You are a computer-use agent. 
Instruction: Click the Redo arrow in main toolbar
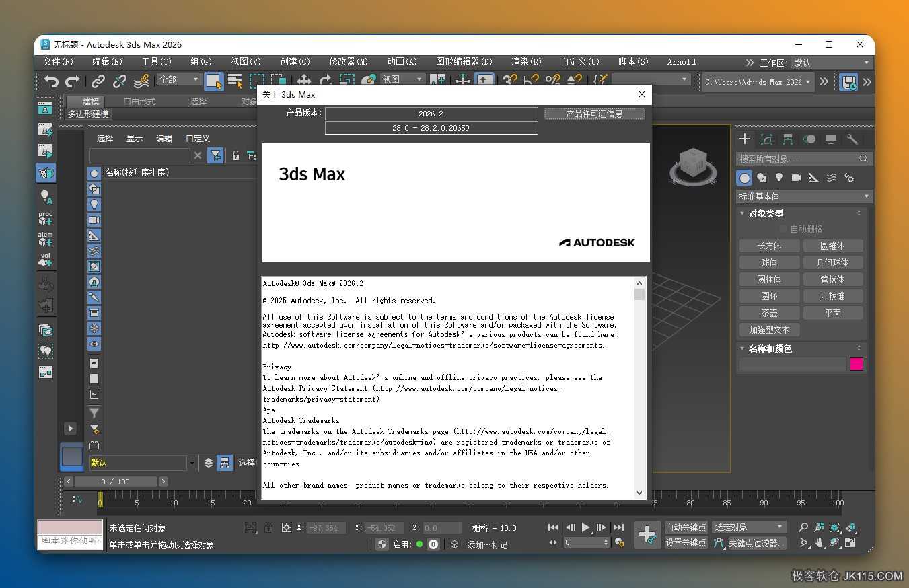coord(73,81)
